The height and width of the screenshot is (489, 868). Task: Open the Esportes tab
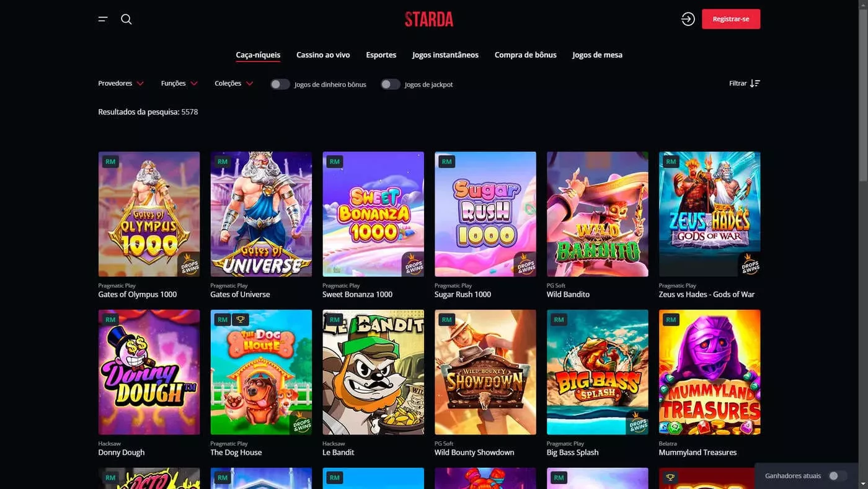point(381,55)
